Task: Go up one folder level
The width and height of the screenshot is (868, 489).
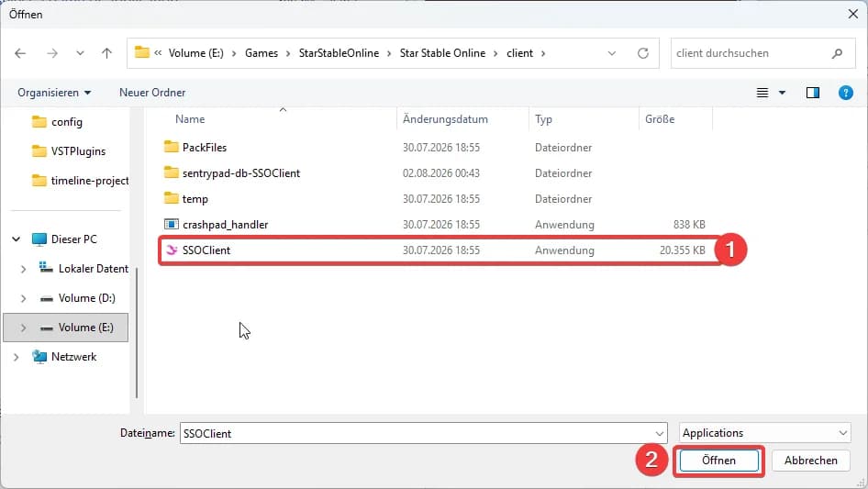Action: [106, 53]
